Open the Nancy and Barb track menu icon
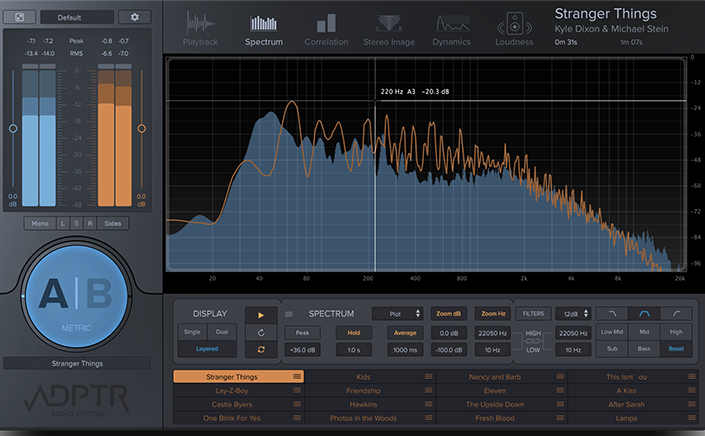 pos(560,376)
